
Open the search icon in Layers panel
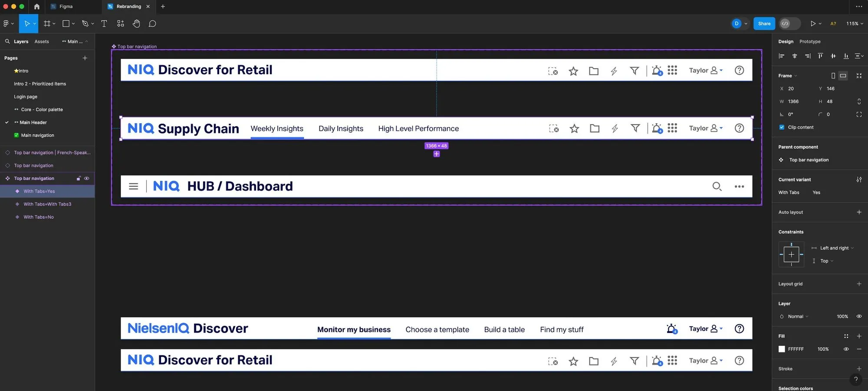tap(7, 41)
